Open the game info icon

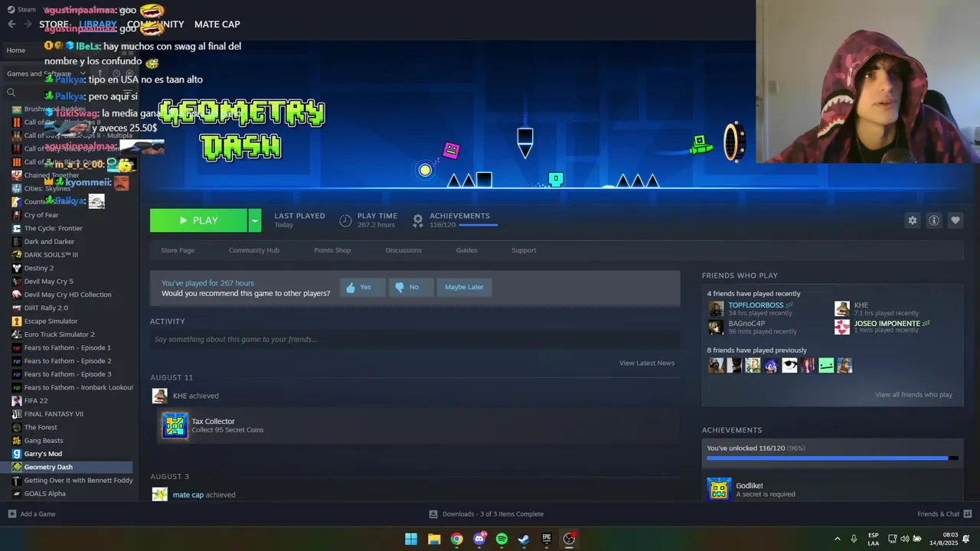pos(933,220)
